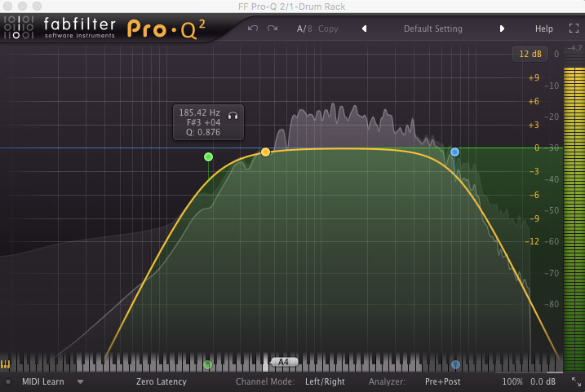The image size is (585, 392).
Task: Click the F#3 +04 note readout
Action: click(203, 122)
